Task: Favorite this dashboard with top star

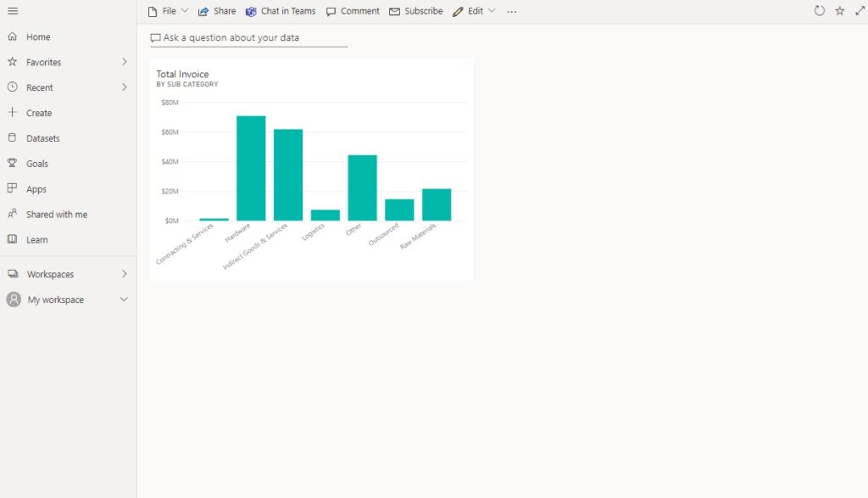Action: (840, 10)
